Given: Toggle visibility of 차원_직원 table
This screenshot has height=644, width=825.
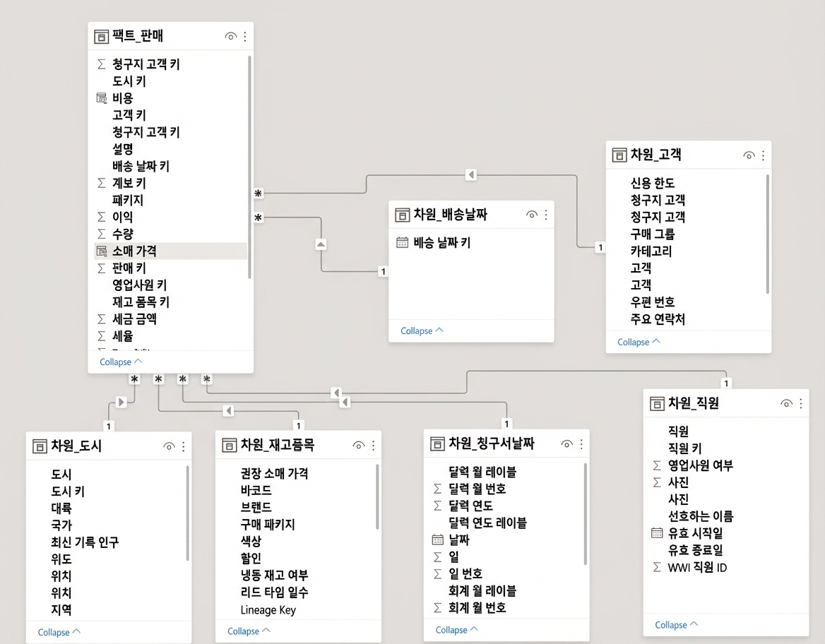Looking at the screenshot, I should coord(787,403).
